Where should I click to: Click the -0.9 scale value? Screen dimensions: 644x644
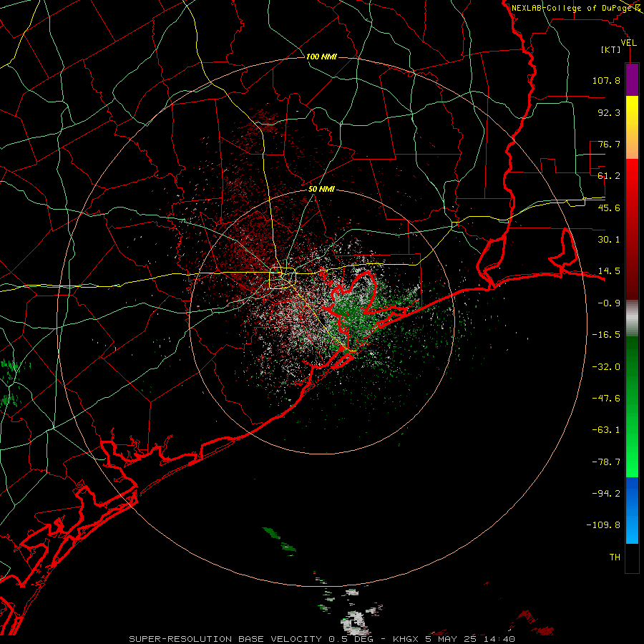point(609,303)
